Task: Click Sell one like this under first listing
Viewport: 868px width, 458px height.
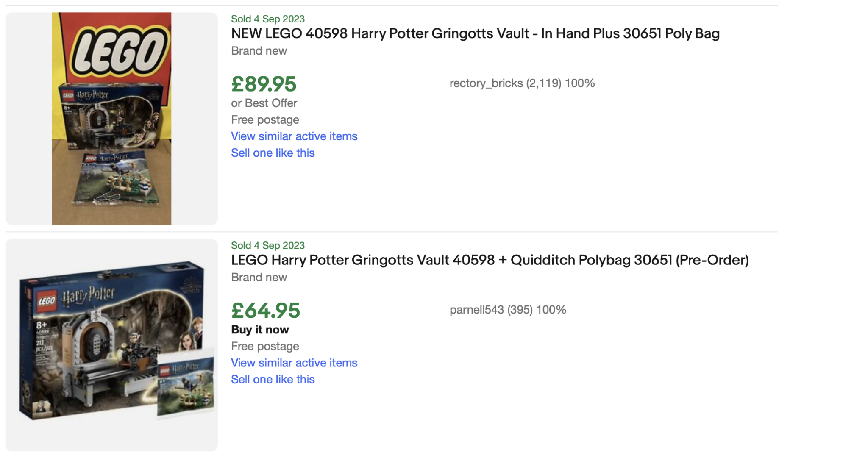Action: tap(273, 153)
